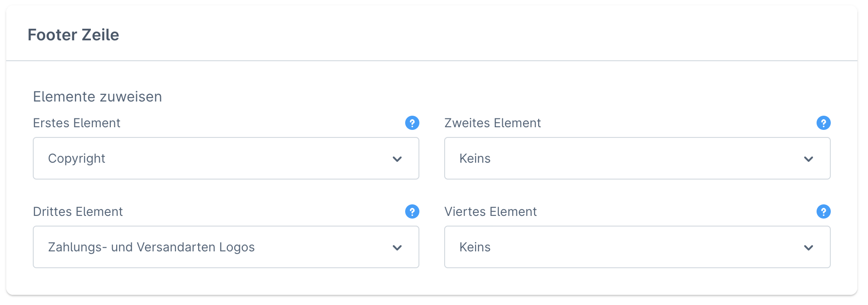
Task: Click the Erstes Element field label
Action: point(77,123)
